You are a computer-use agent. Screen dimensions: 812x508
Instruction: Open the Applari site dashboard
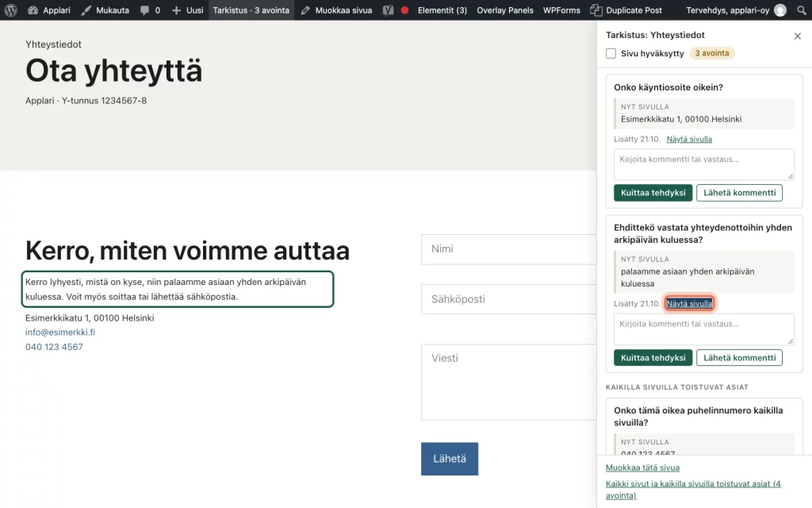(x=48, y=10)
